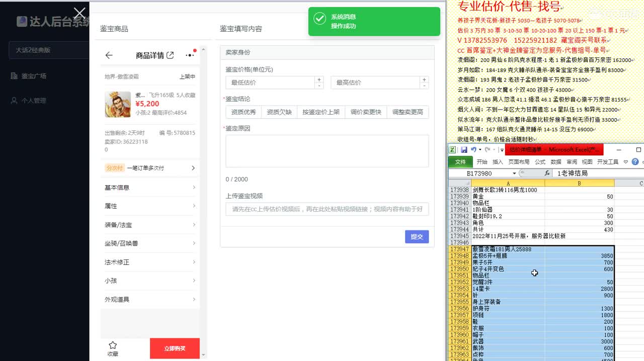This screenshot has height=361, width=644.
Task: Open the three-dot more menu in 商品详情
Action: coord(190,55)
